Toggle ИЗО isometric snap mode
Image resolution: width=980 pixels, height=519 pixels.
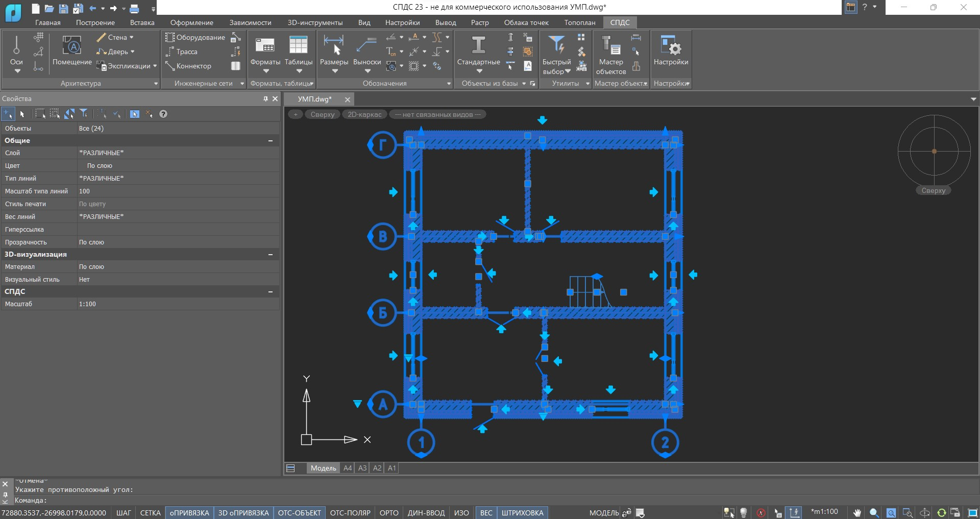pos(461,513)
